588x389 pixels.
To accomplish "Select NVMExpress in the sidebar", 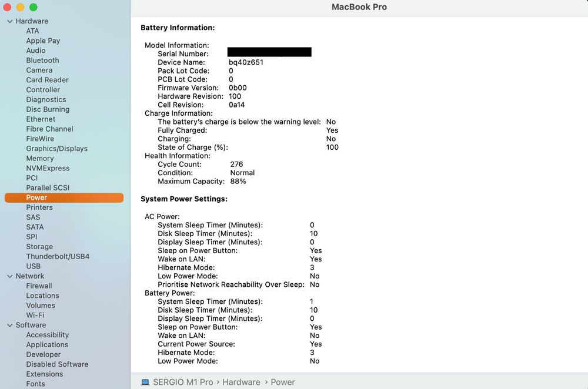I will (x=48, y=168).
